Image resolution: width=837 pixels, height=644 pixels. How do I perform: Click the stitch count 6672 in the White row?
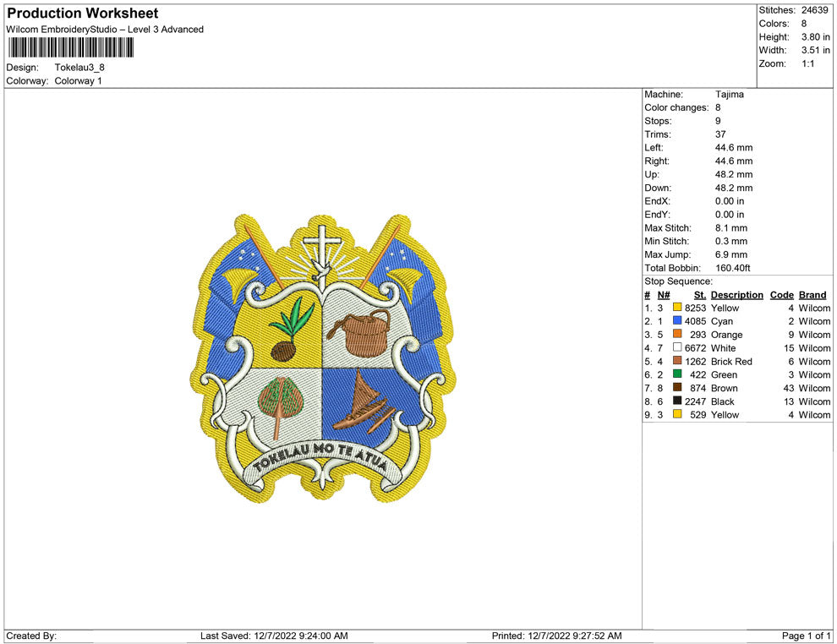[695, 348]
